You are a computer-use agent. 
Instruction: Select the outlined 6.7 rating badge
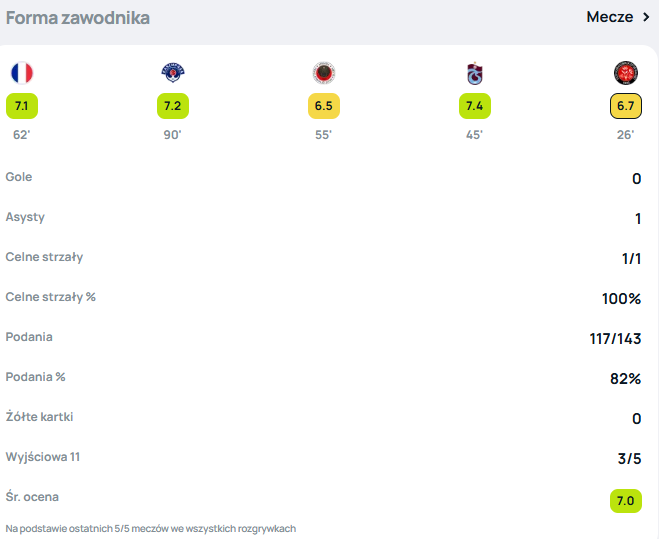[626, 106]
